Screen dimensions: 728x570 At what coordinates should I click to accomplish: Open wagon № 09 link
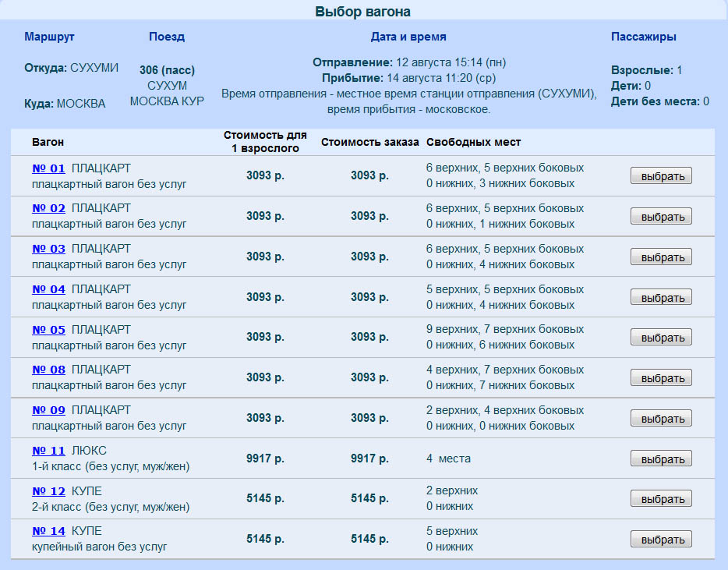click(48, 410)
